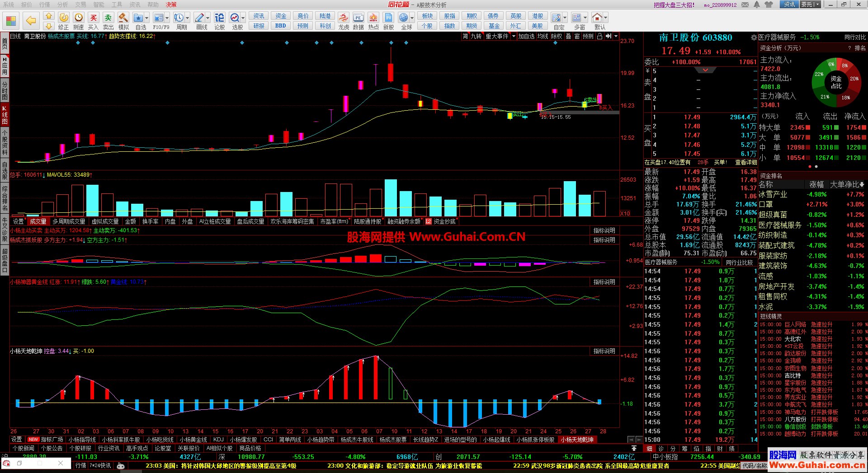This screenshot has height=473, width=868.
Task: Open the 自选 favorites folder icon
Action: (138, 18)
